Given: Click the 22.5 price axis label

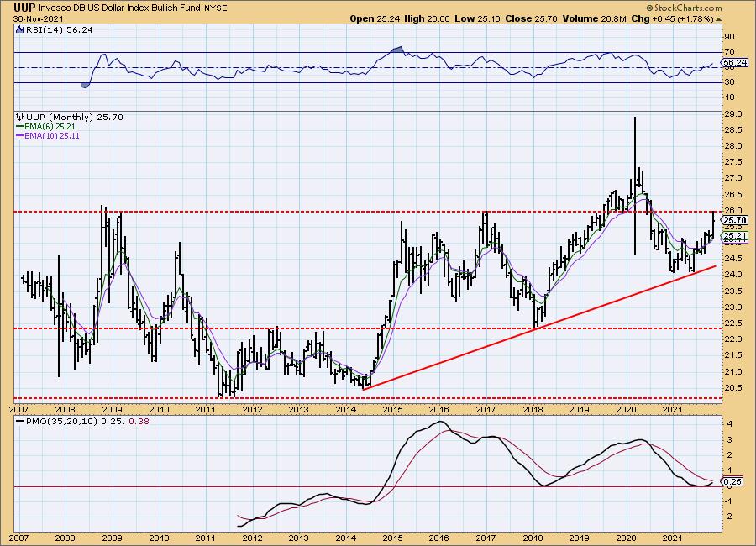Looking at the screenshot, I should [732, 323].
